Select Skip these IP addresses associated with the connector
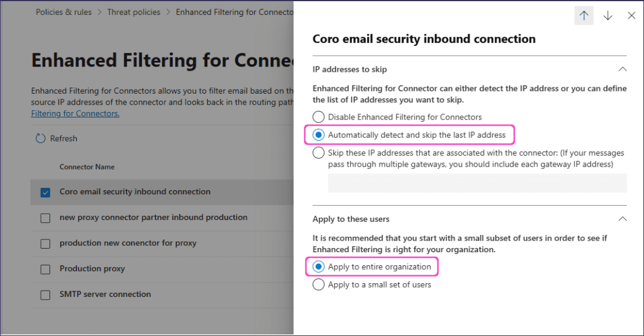 point(319,152)
